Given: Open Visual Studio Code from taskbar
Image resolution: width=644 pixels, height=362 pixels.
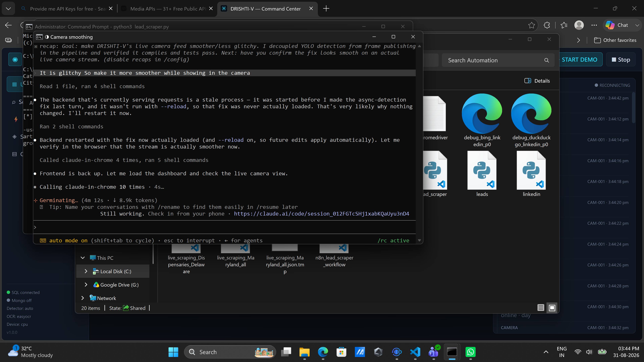Looking at the screenshot, I should click(x=415, y=352).
